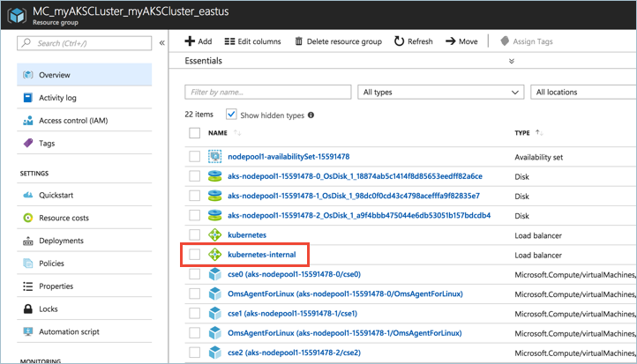The height and width of the screenshot is (364, 637).
Task: Open the All types dropdown
Action: point(441,93)
